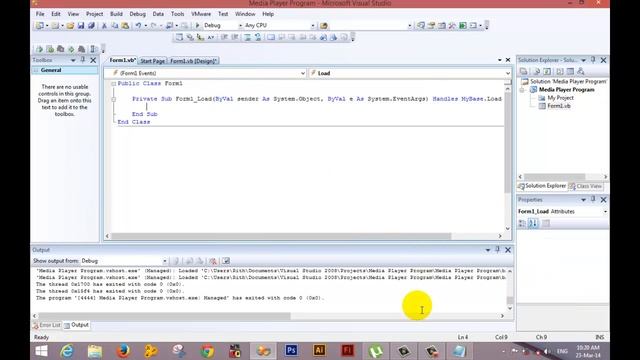Open the Tools menu

pos(178,14)
